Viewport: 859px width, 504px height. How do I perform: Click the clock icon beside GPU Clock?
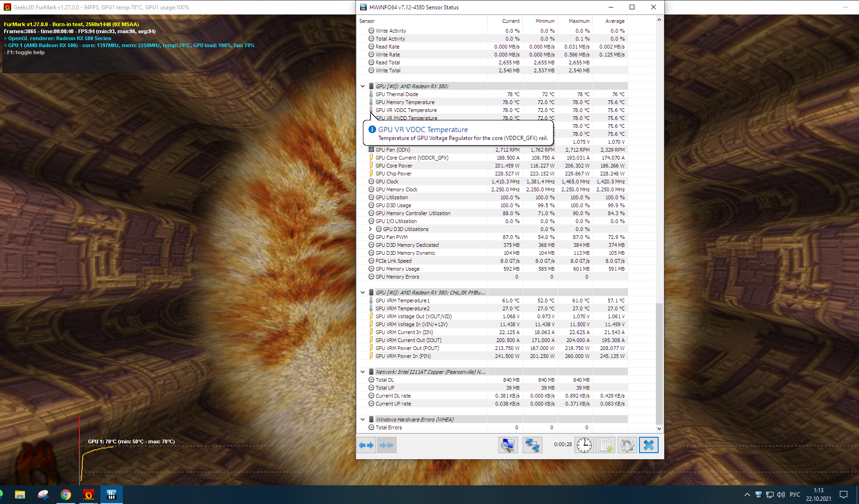coord(371,182)
